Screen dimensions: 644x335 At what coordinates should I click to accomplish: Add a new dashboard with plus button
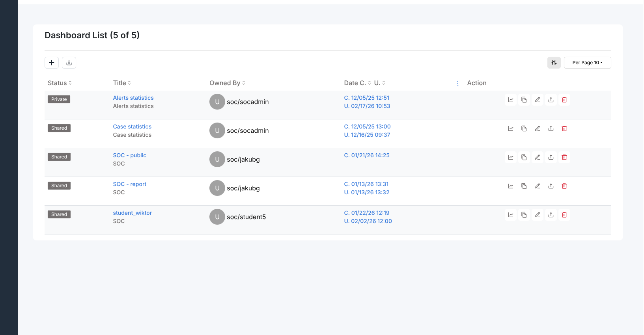tap(52, 63)
